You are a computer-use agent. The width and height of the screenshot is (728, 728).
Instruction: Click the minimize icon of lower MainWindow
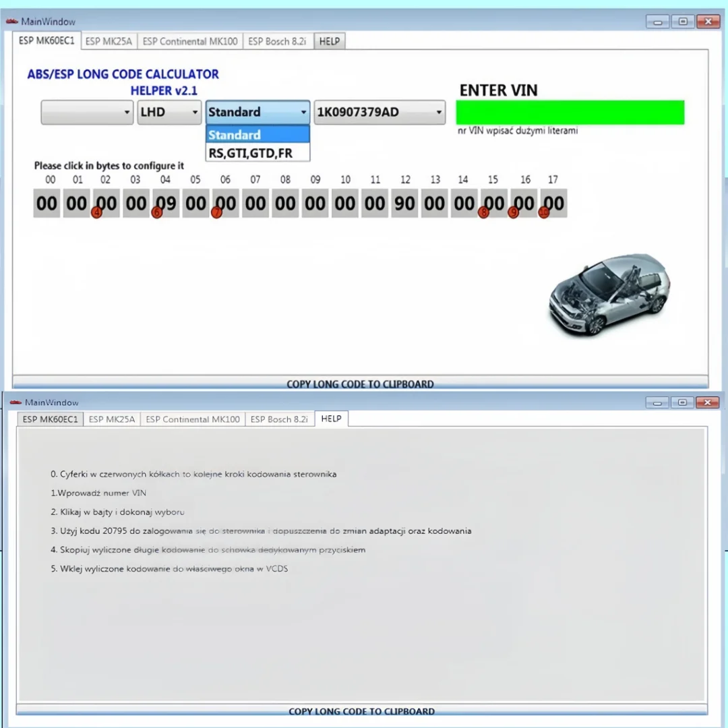tap(657, 402)
